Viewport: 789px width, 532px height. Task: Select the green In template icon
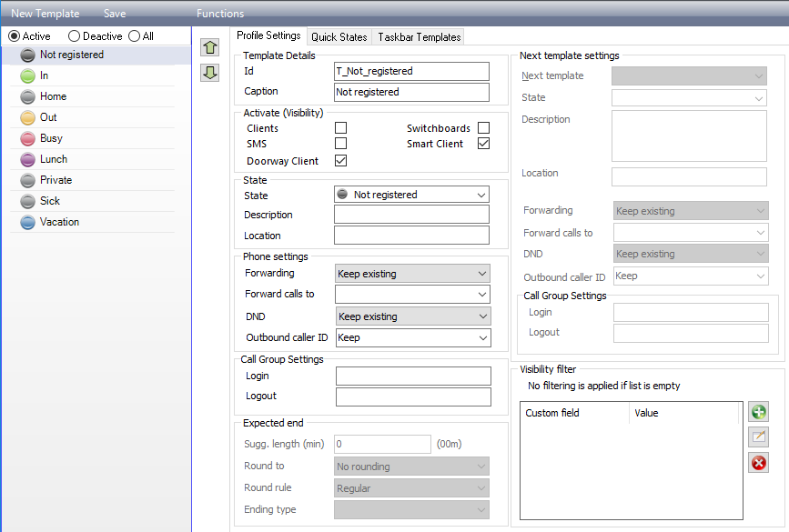click(x=27, y=75)
